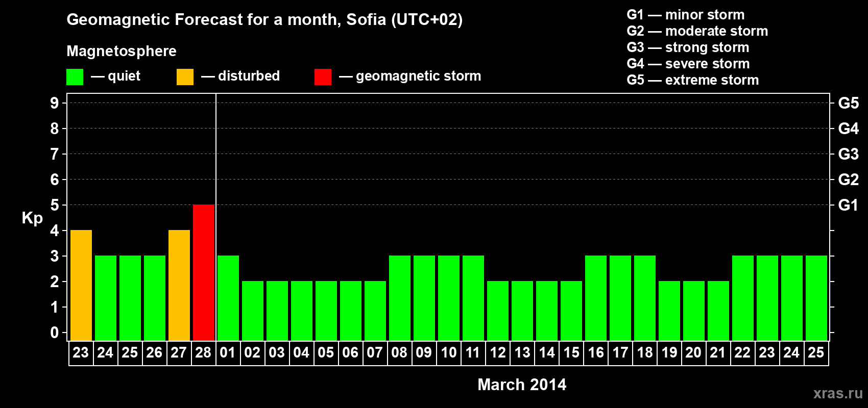868x408 pixels.
Task: Click the G5 label on right axis
Action: pos(849,103)
